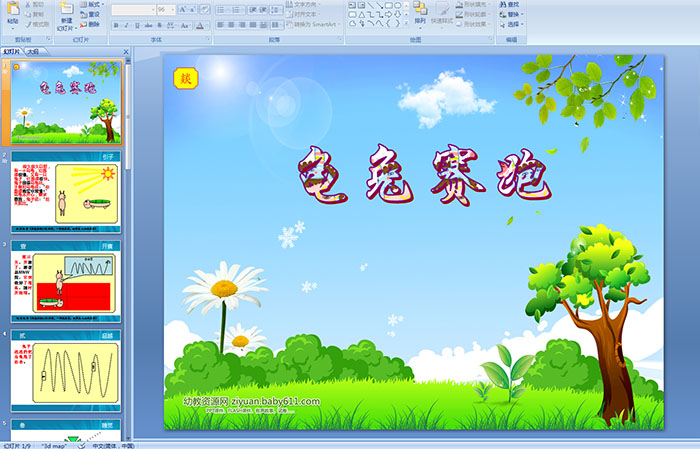Open the Arrange (排列) dropdown
The image size is (700, 449).
[420, 14]
